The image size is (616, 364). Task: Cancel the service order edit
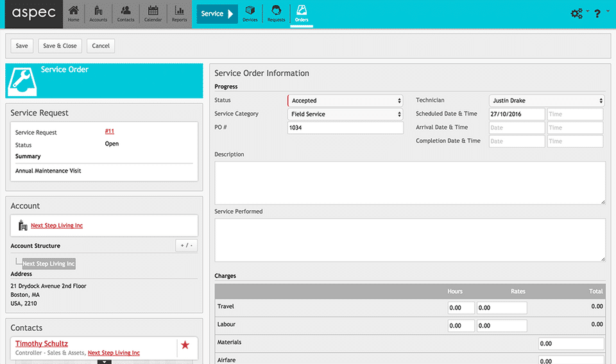(x=101, y=46)
